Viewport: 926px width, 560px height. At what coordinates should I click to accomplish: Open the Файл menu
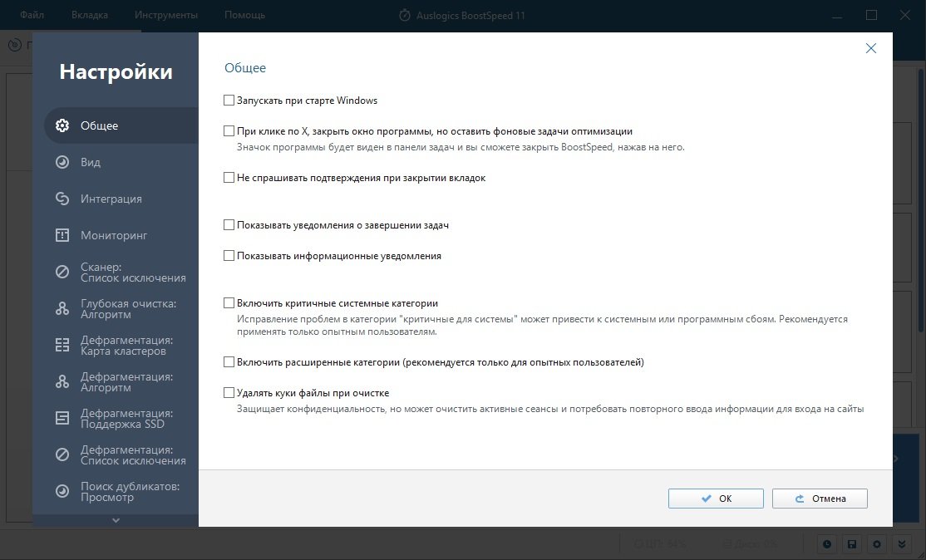point(32,15)
